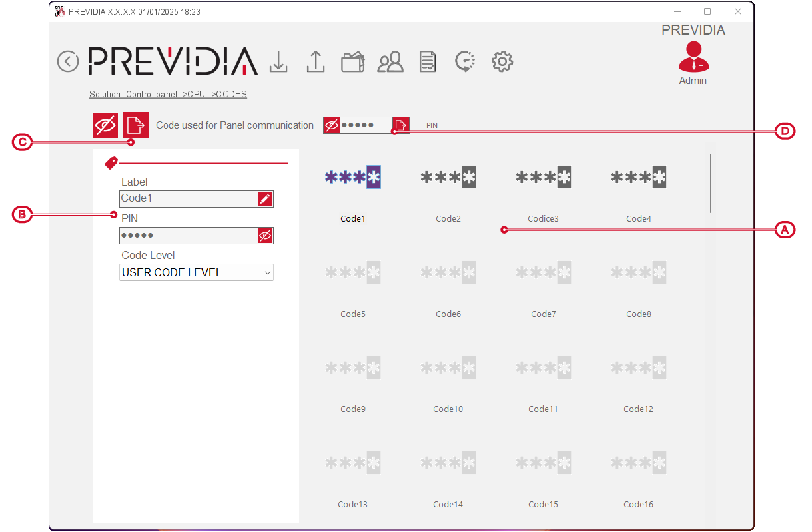This screenshot has width=812, height=532.
Task: Click the clock refresh toolbar icon
Action: pyautogui.click(x=464, y=62)
